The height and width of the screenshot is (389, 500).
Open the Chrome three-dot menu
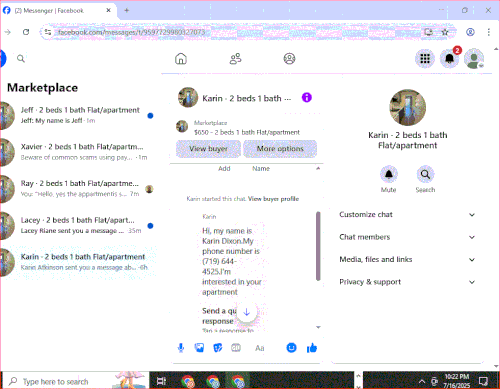pyautogui.click(x=489, y=32)
